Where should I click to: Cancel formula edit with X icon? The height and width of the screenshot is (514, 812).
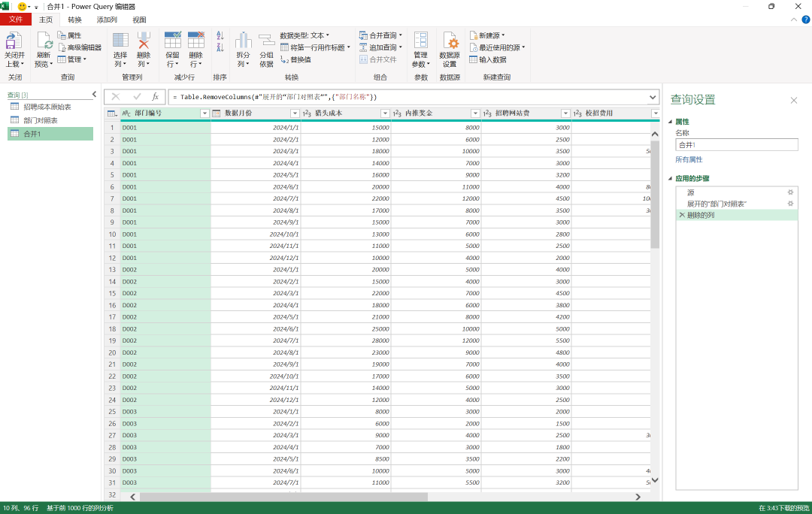116,97
